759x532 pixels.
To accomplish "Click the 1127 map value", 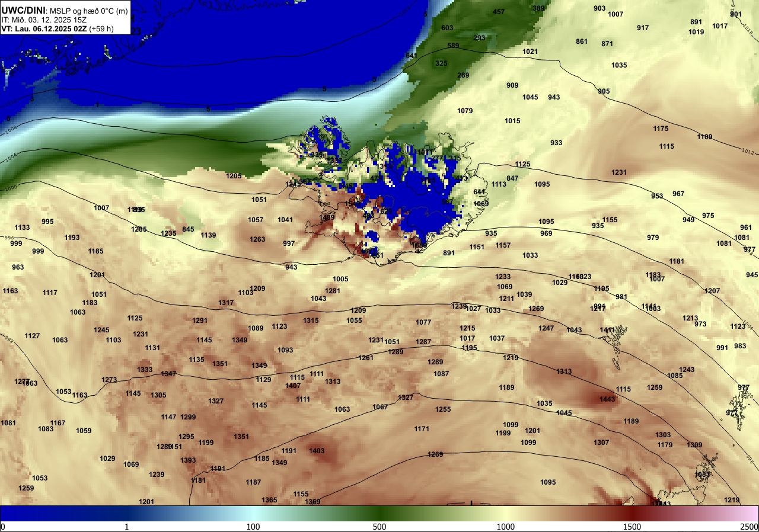I will 32,336.
